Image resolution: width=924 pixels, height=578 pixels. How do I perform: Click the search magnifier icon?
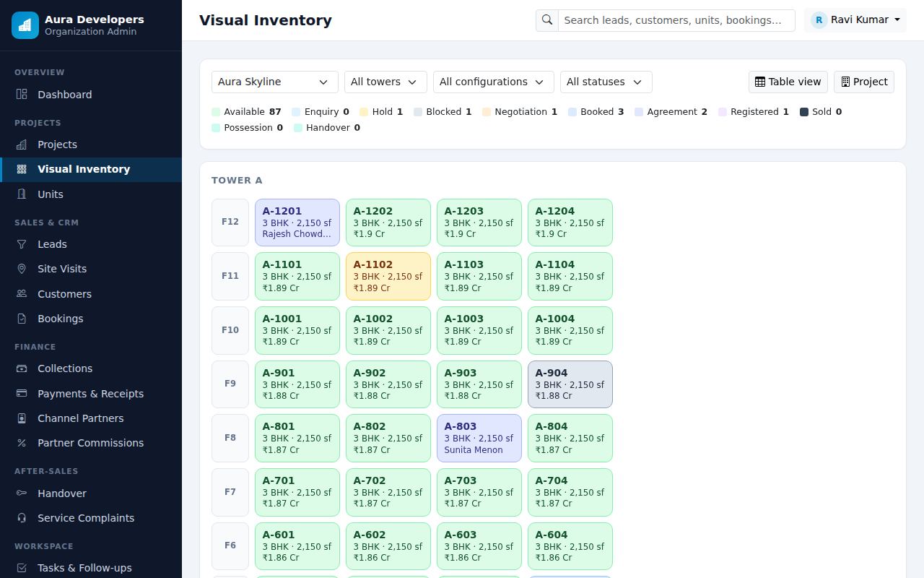tap(547, 20)
